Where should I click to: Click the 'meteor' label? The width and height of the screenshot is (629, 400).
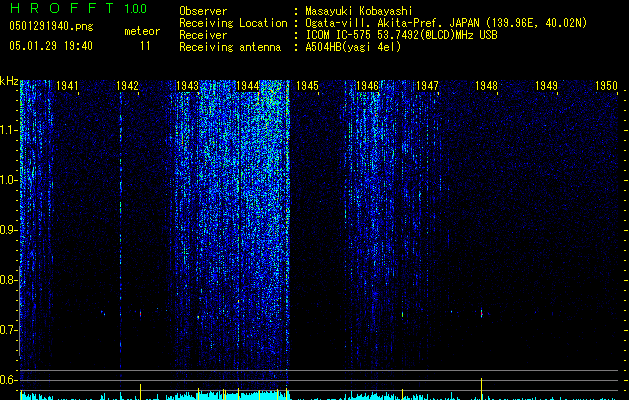coord(142,31)
